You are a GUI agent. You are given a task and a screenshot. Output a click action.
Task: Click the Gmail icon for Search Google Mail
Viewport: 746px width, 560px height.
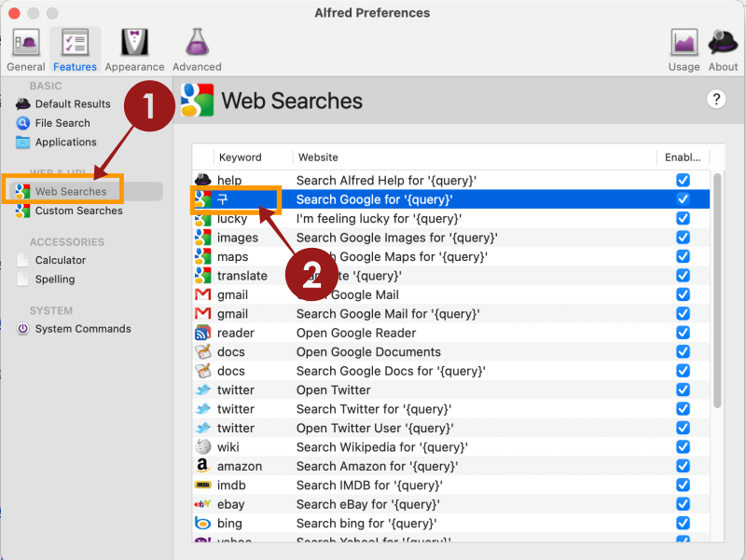click(x=202, y=314)
